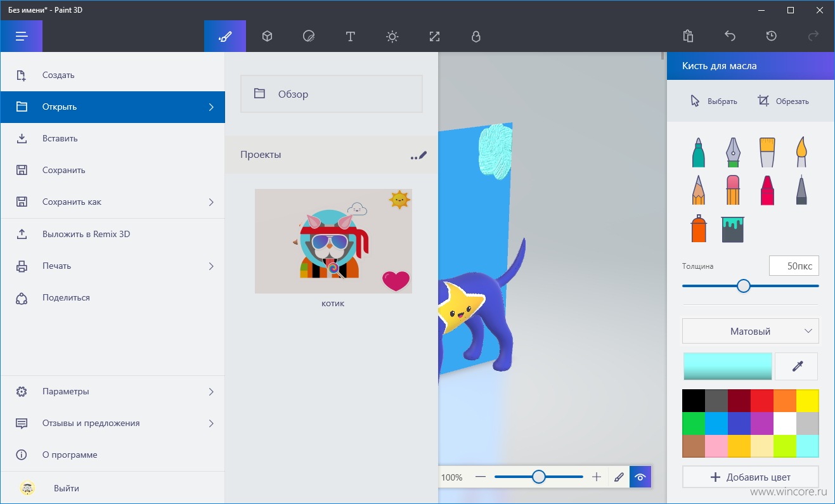Choose Сохранить in the menu
Image resolution: width=835 pixels, height=504 pixels.
(112, 170)
